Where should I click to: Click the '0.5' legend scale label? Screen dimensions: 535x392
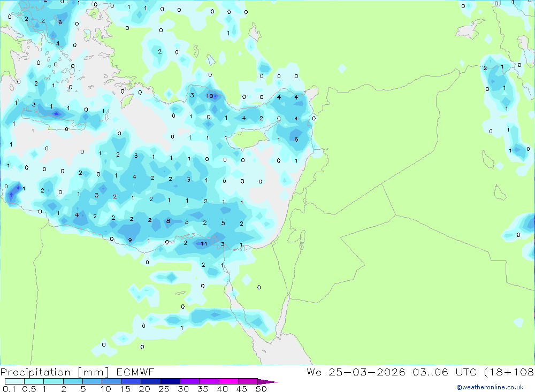(x=29, y=389)
